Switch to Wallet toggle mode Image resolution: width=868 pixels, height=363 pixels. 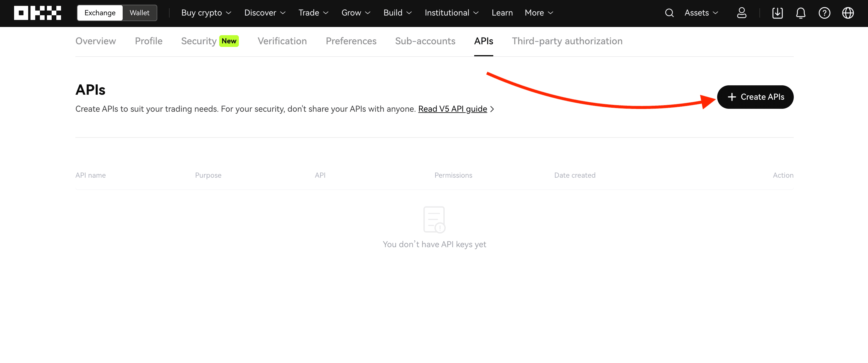tap(139, 12)
